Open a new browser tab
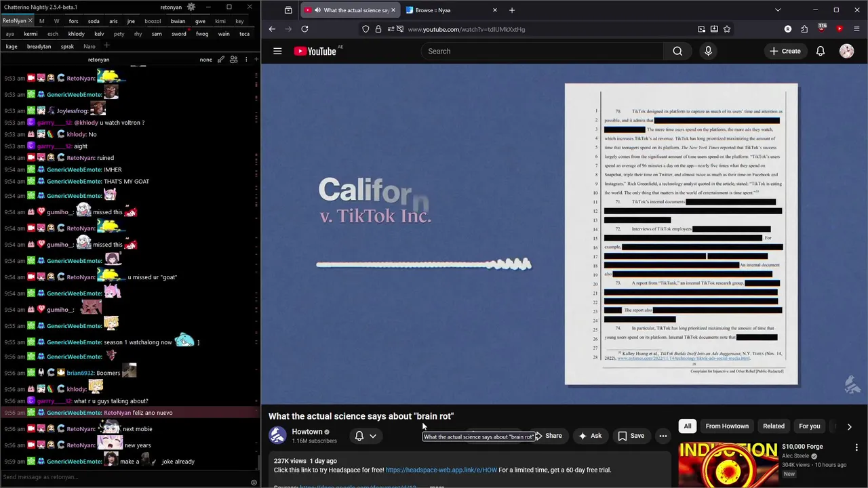 pos(512,10)
